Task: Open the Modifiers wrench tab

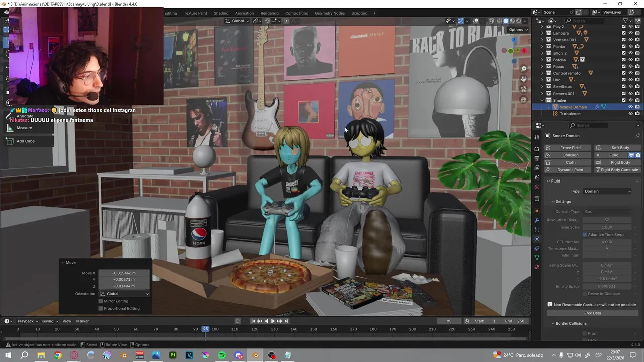Action: 537,220
